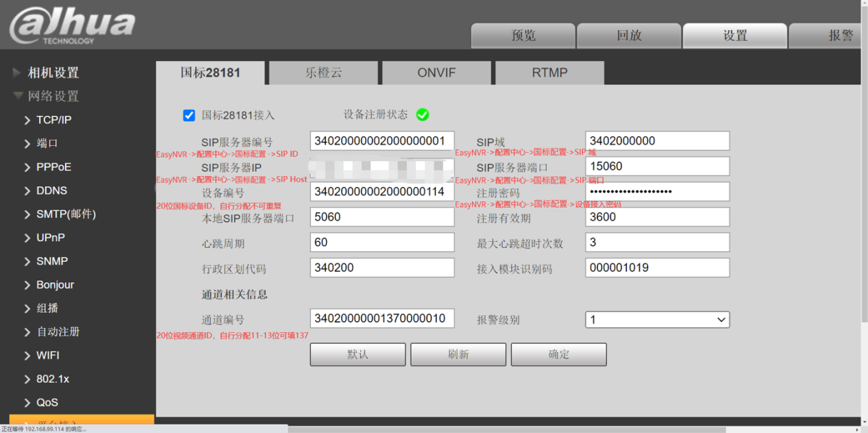
Task: Switch to the 乐橙云 tab
Action: coord(322,73)
